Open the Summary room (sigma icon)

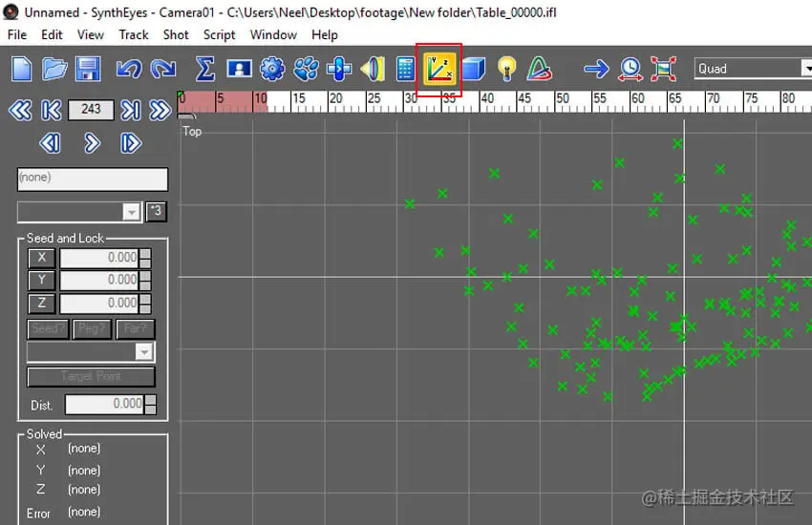(x=205, y=69)
